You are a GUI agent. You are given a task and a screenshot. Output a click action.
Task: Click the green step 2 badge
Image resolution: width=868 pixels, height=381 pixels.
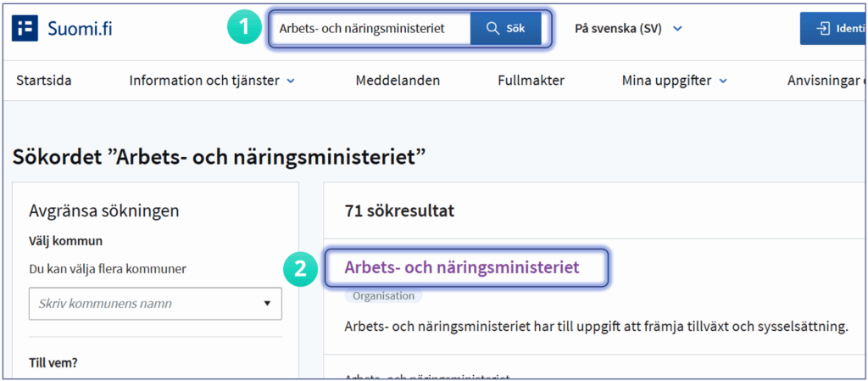299,269
